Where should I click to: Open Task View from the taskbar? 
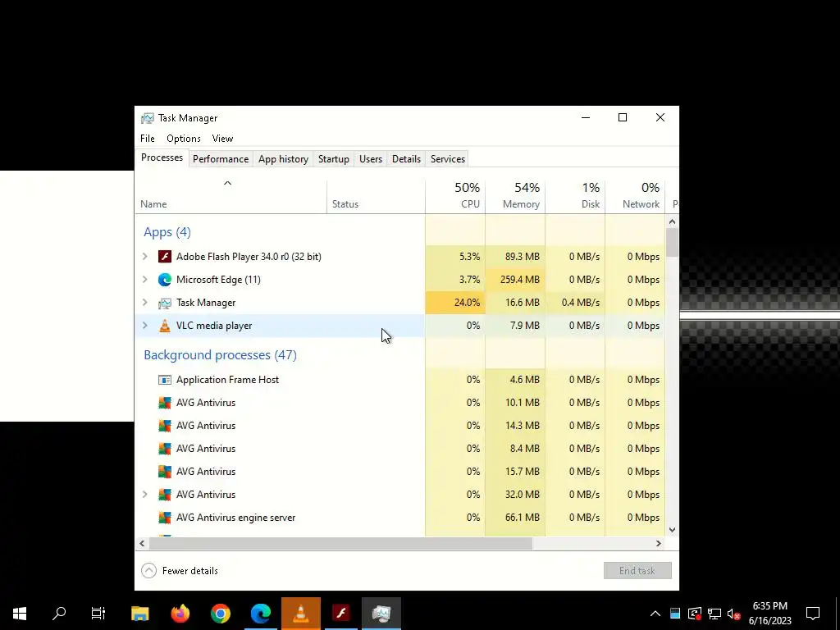(x=98, y=614)
